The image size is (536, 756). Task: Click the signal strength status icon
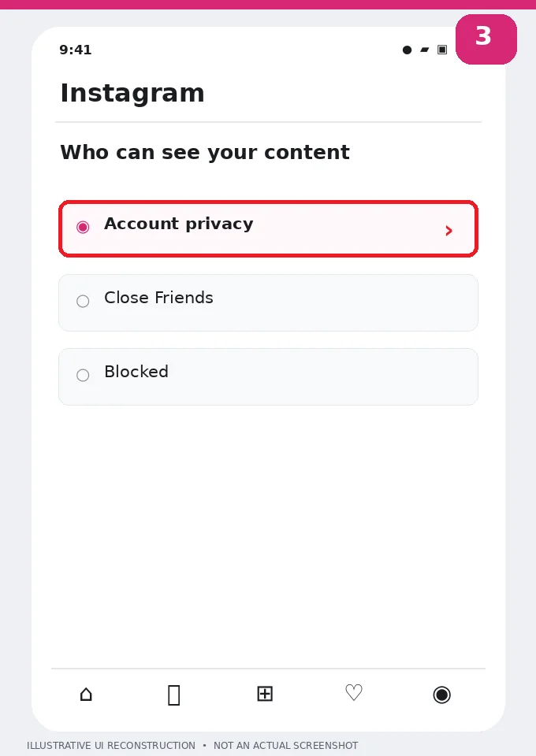click(x=425, y=50)
